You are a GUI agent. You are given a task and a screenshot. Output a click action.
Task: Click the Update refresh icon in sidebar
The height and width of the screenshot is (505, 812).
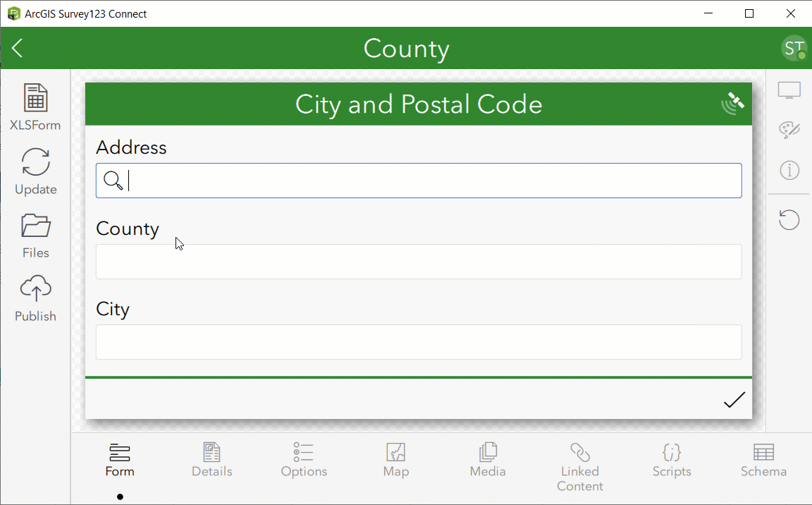[35, 169]
